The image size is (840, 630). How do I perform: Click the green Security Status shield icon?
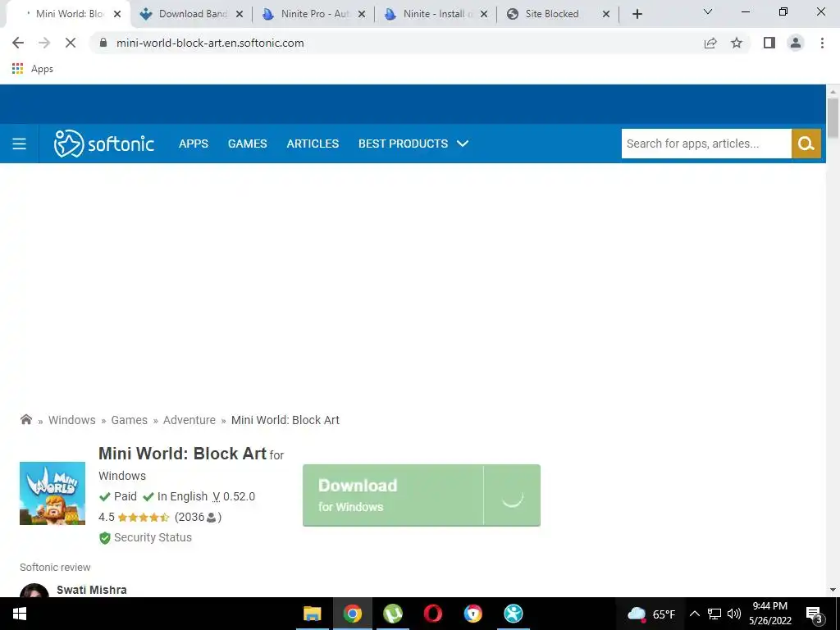click(105, 538)
